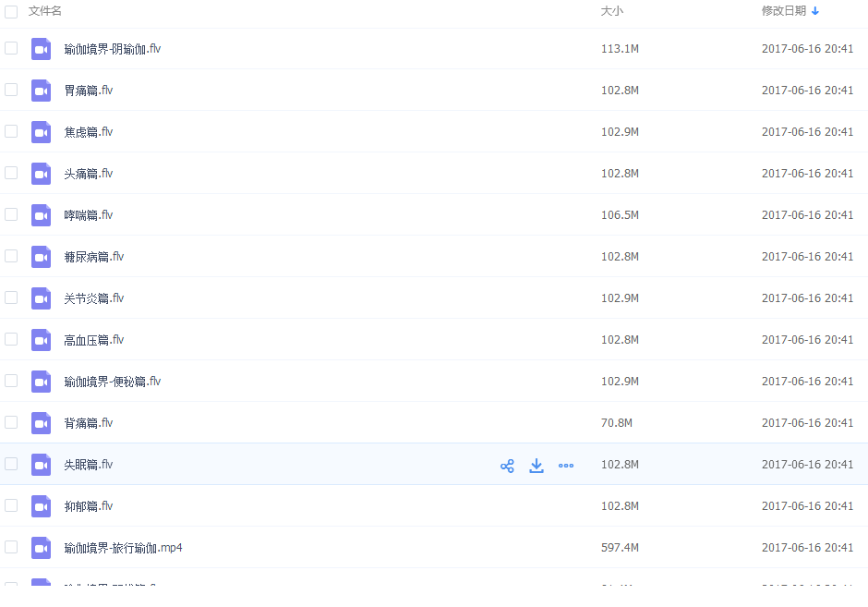Click video icon of 背痛篇.flv

tap(41, 422)
